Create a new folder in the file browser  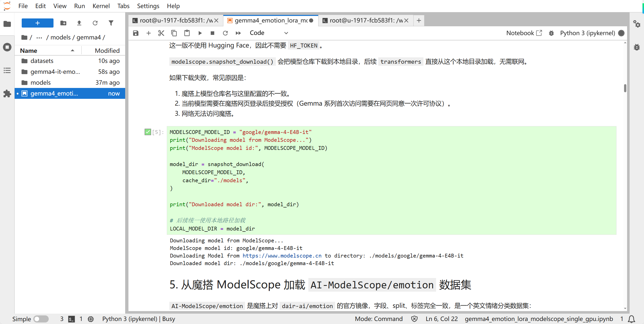[63, 23]
